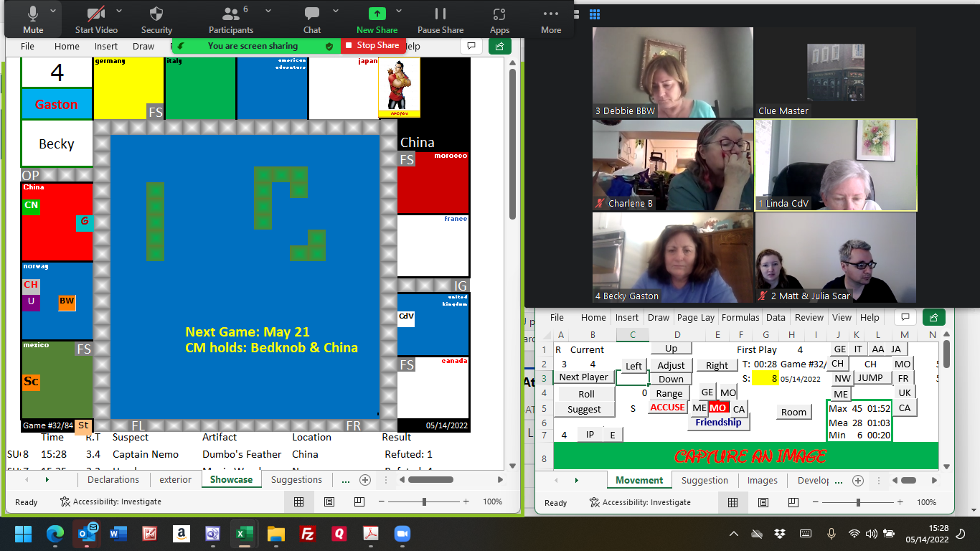
Task: Open the Zoom Chat panel
Action: tap(312, 20)
